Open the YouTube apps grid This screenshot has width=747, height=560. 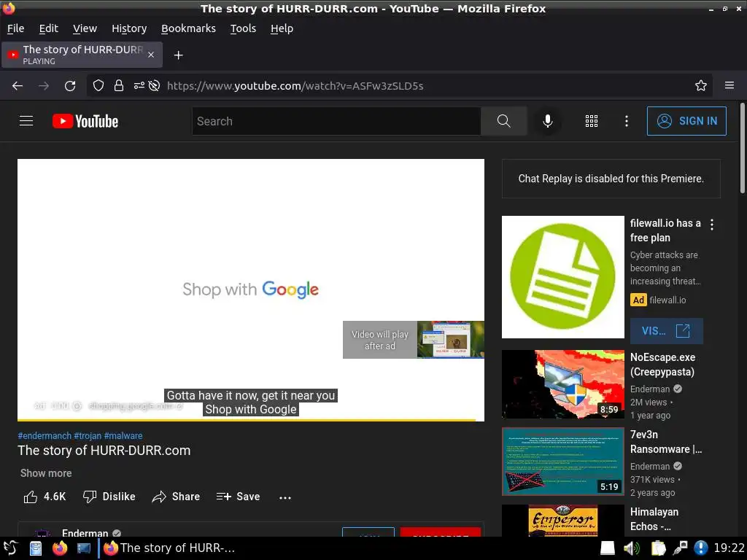(591, 121)
